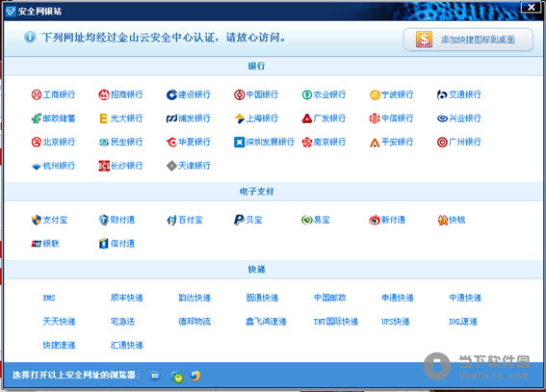The height and width of the screenshot is (392, 546).
Task: Click the 财付通 shield icon
Action: pyautogui.click(x=104, y=220)
